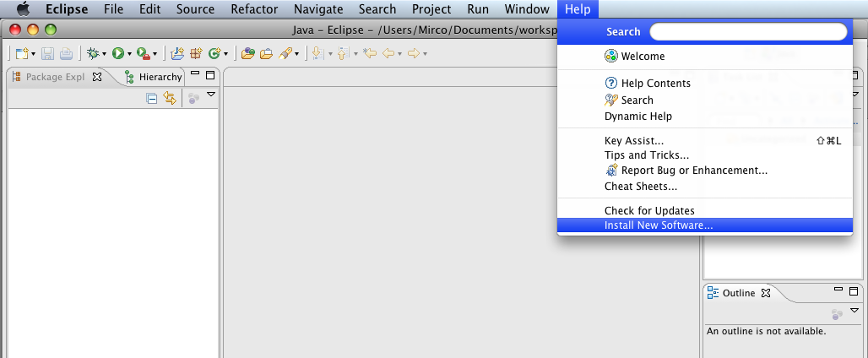Expand the New Java Class dropdown arrow
868x358 pixels.
225,54
